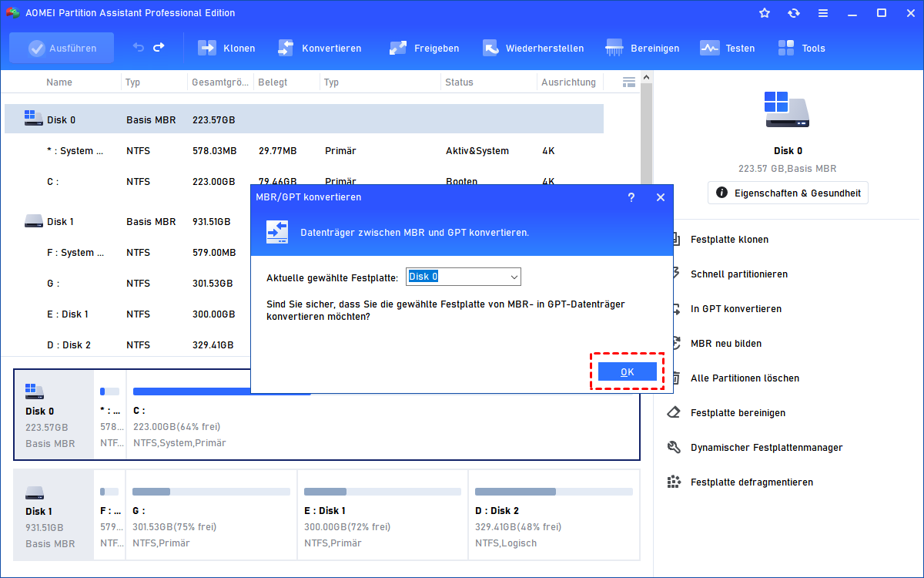
Task: Open the Tools menu icon
Action: (786, 48)
